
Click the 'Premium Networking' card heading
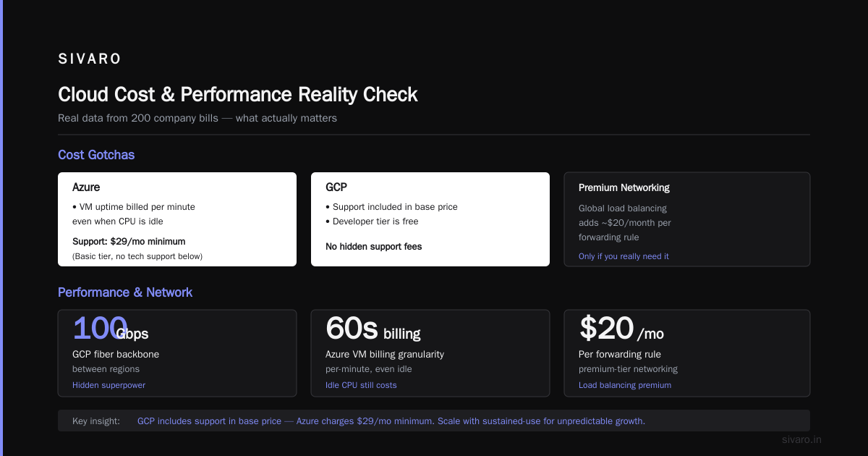click(x=624, y=187)
